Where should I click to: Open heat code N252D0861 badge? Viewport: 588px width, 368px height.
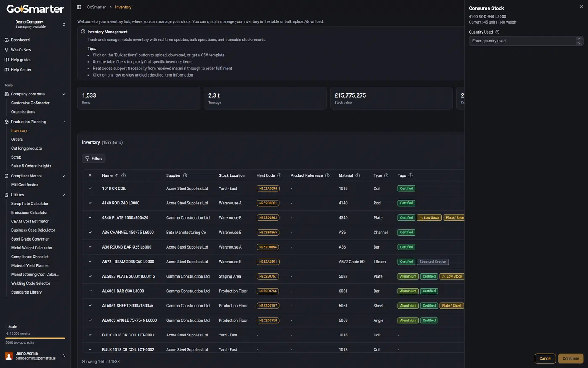(268, 203)
